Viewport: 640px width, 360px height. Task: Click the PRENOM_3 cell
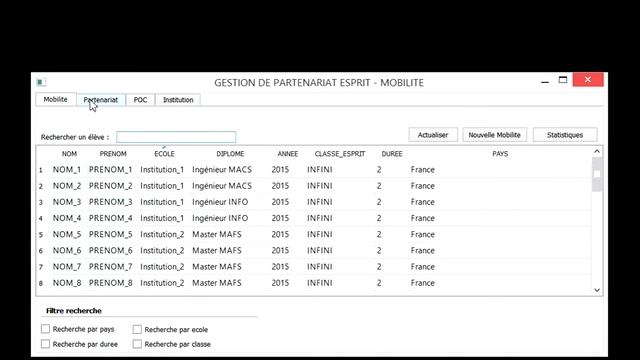click(111, 202)
